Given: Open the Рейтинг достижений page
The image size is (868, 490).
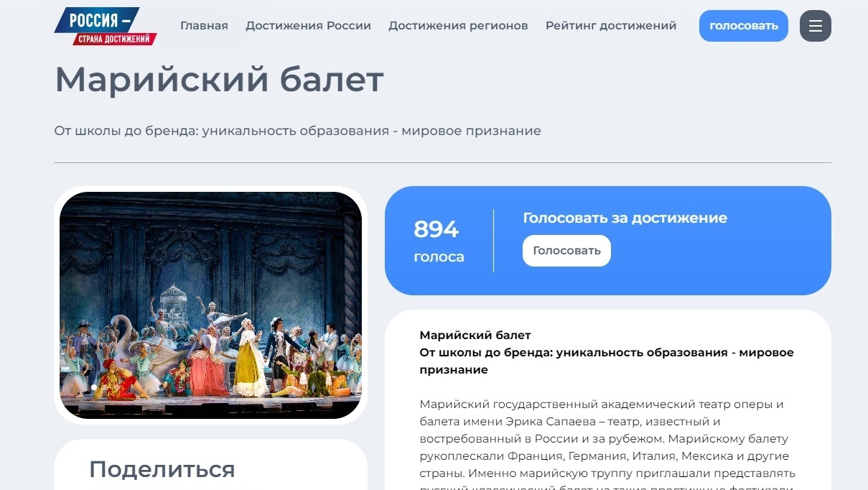Looking at the screenshot, I should point(611,26).
